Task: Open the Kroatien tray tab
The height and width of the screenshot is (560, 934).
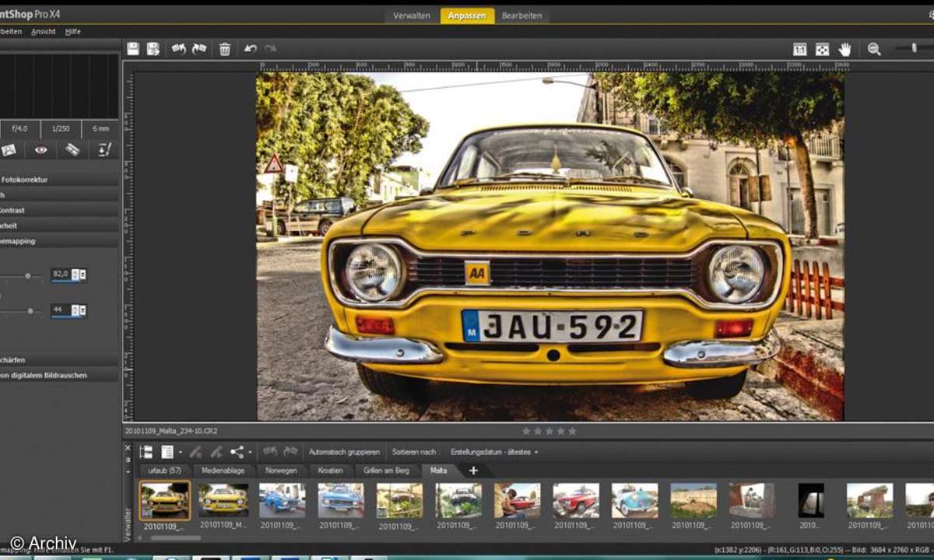Action: (331, 471)
